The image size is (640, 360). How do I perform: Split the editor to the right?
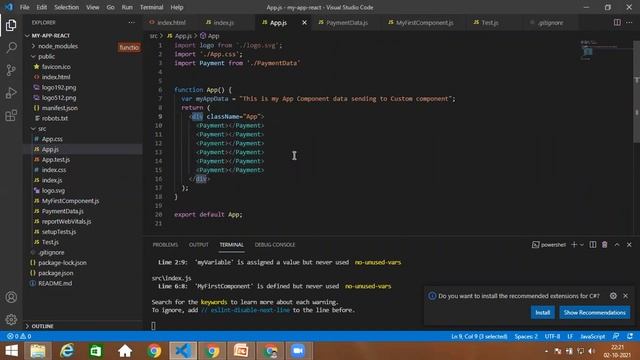(617, 22)
